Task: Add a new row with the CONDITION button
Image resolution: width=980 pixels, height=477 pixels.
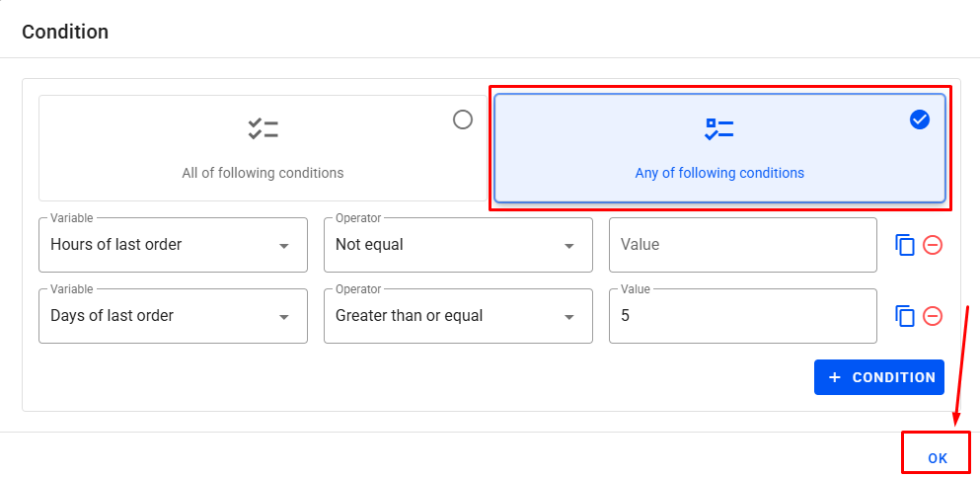Action: click(879, 377)
